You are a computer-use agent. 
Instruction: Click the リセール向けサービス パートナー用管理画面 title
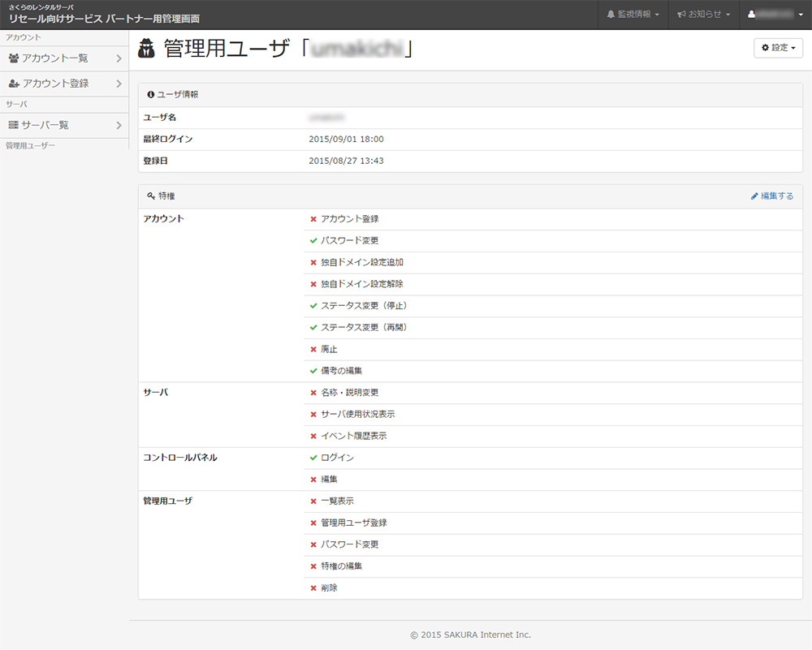(104, 19)
